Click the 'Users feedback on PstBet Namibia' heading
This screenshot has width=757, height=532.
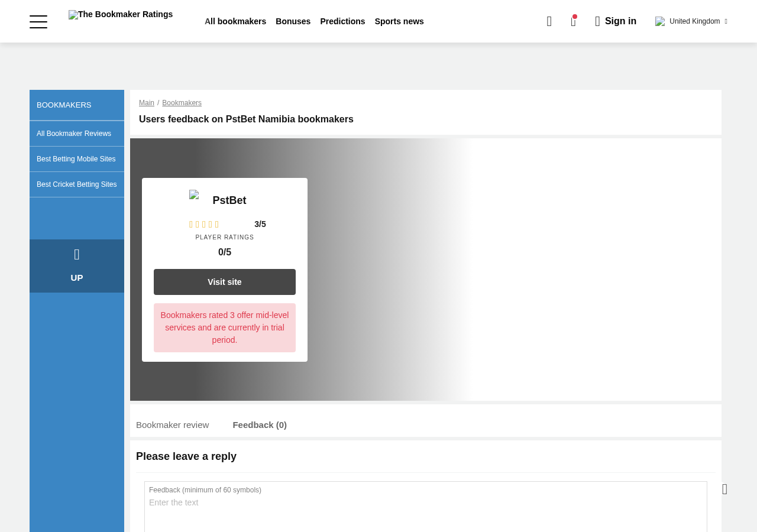246,119
